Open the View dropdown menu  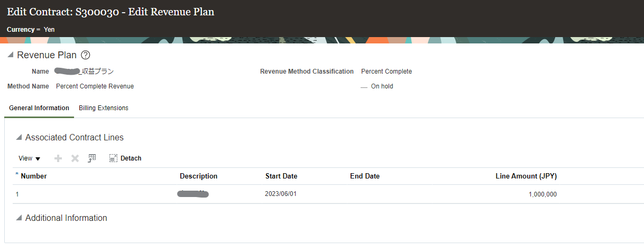[30, 158]
